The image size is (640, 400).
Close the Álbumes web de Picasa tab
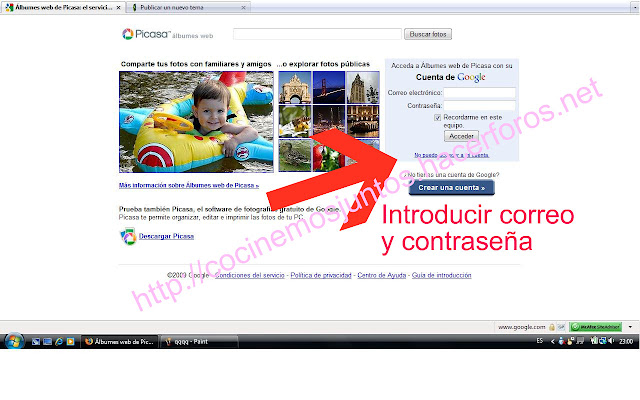click(118, 7)
